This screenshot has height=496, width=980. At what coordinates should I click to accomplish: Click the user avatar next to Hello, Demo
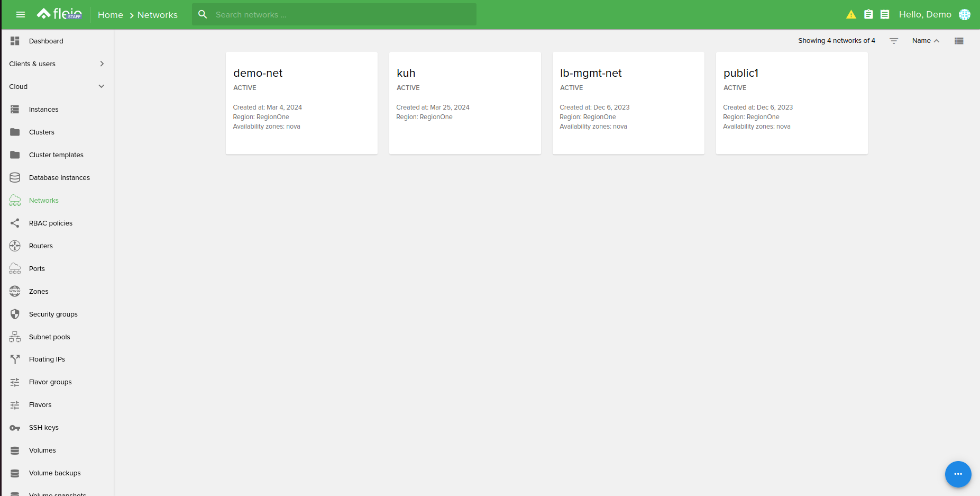965,14
